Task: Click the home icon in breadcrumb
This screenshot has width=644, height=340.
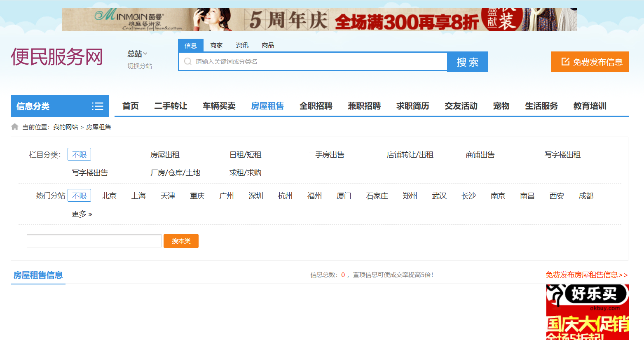Action: (x=15, y=127)
